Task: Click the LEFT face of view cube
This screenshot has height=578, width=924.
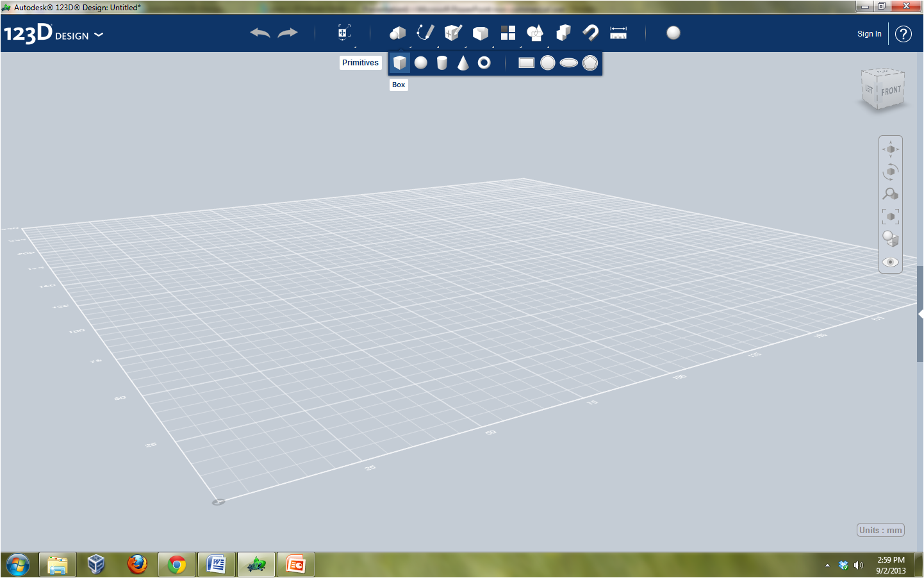Action: tap(869, 89)
